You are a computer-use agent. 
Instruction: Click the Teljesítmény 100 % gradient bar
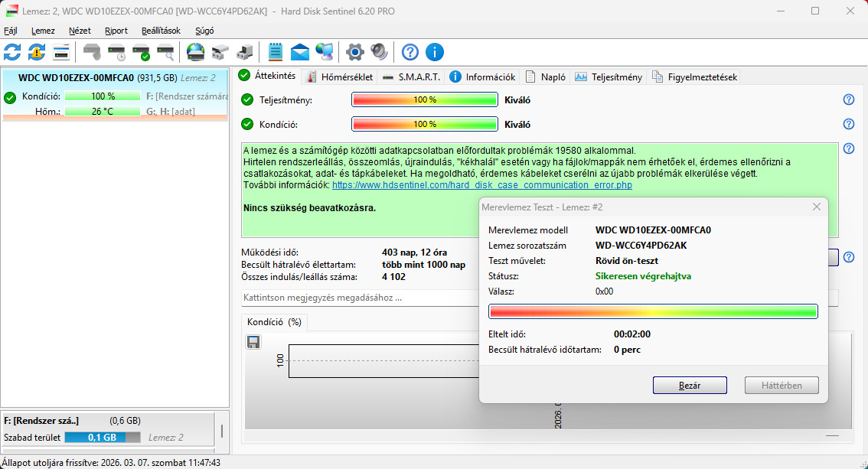click(425, 99)
